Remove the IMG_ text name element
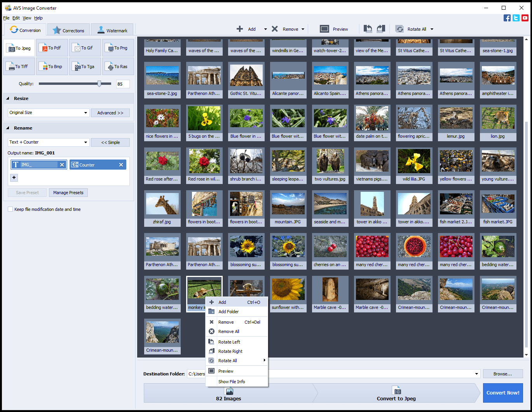Screen dimensions: 532x412 [x=62, y=165]
